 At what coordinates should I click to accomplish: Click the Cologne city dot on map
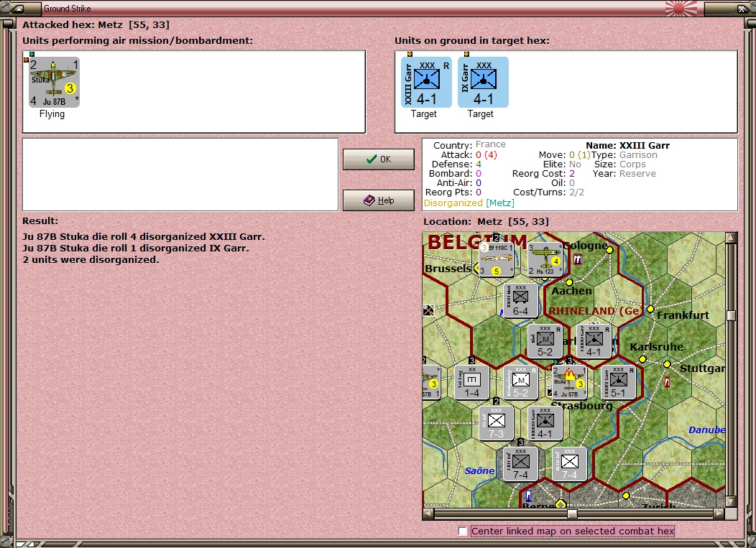[609, 250]
